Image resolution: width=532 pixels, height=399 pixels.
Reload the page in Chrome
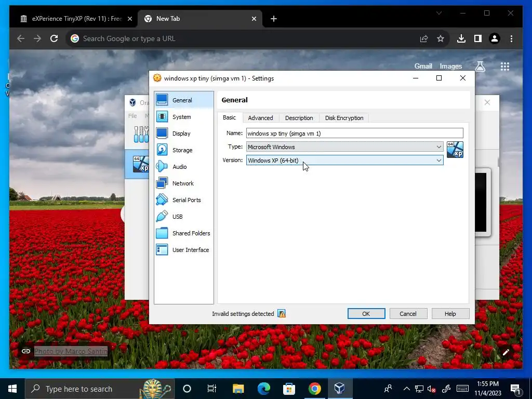54,38
